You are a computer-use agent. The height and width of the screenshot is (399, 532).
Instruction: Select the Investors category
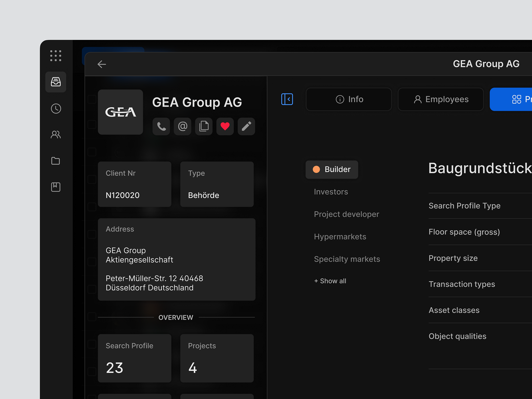[x=331, y=192]
